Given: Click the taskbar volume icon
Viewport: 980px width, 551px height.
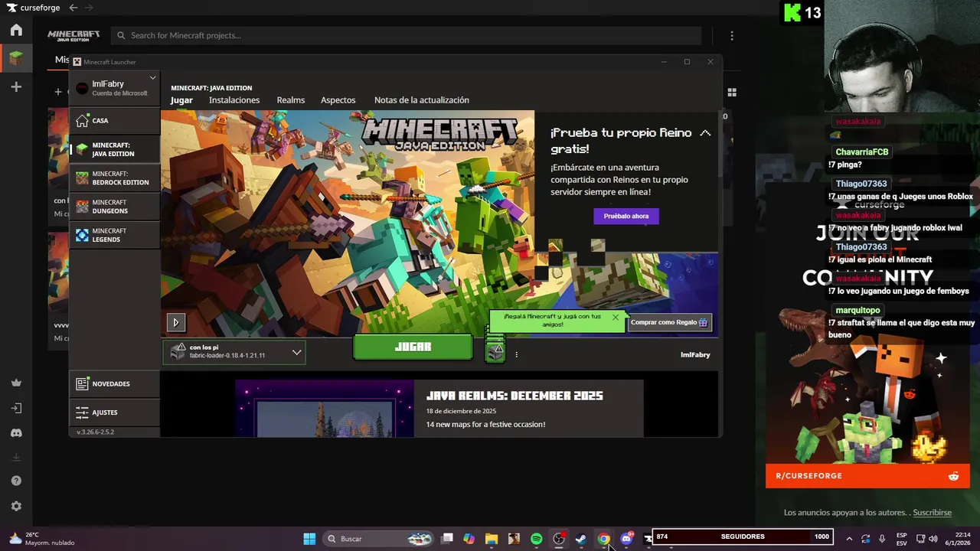Looking at the screenshot, I should pyautogui.click(x=933, y=539).
